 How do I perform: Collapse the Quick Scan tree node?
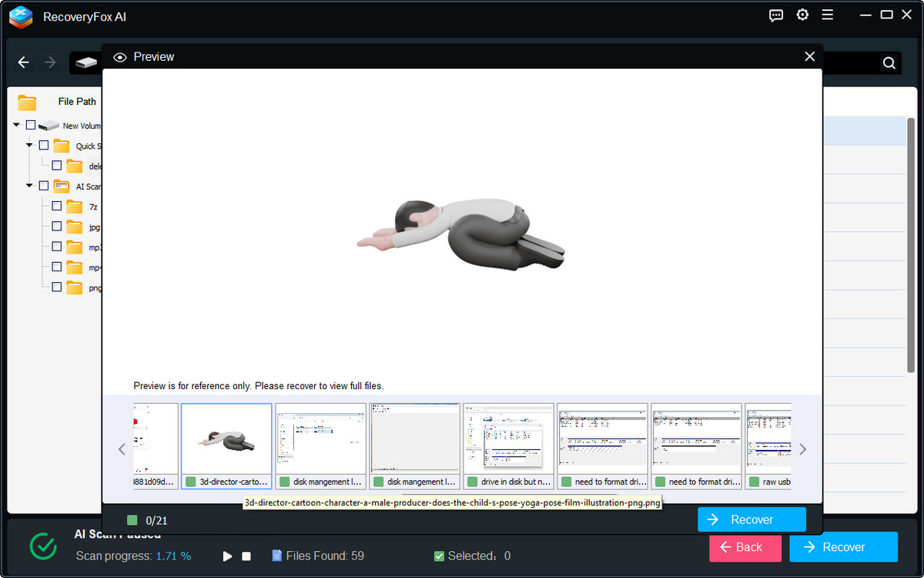coord(29,145)
